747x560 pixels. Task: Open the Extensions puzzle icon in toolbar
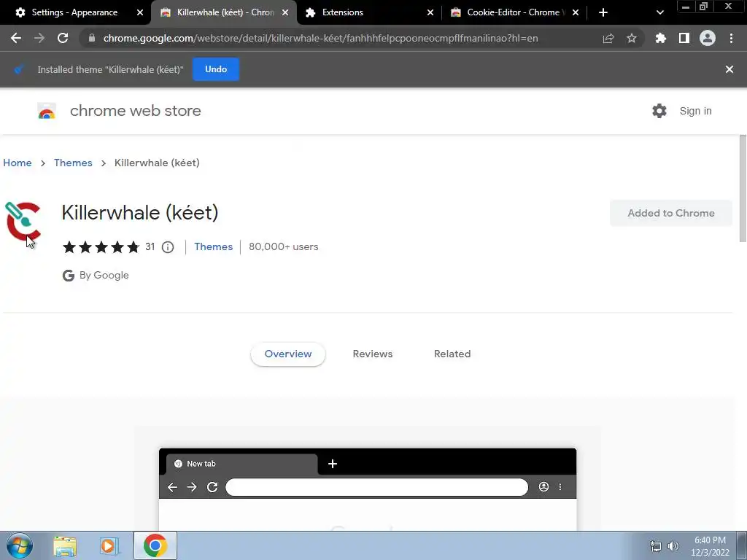660,38
